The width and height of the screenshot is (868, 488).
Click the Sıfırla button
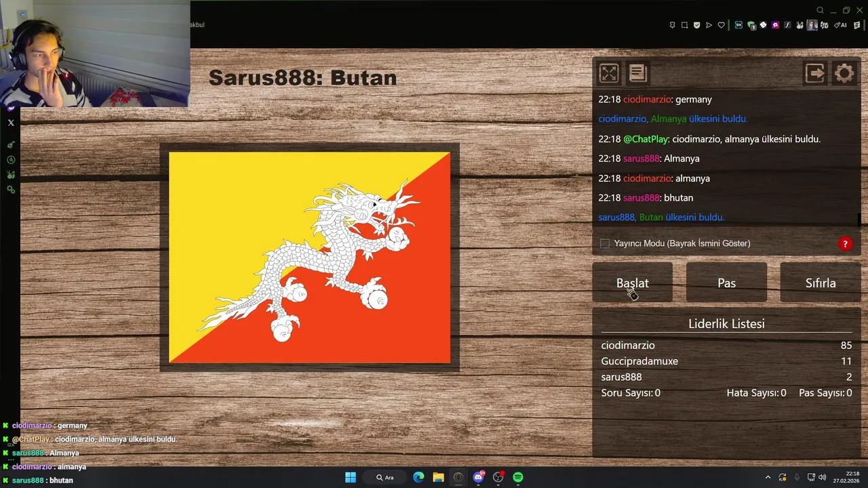(x=821, y=283)
